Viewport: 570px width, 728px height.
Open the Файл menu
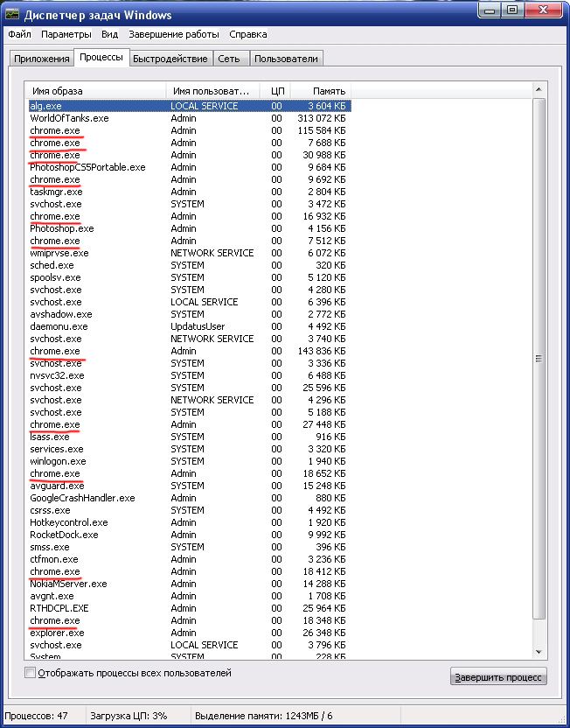point(19,34)
